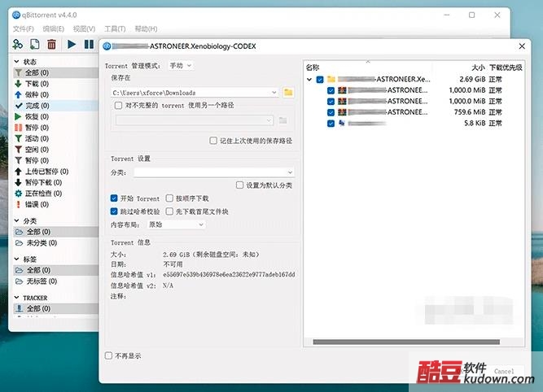Select the 正在检查 (0) checking filter

(x=38, y=194)
